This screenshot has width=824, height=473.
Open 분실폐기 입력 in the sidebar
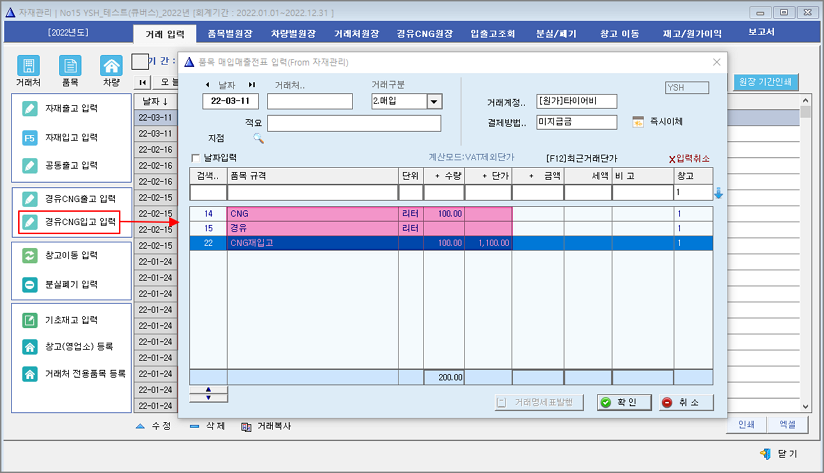point(71,285)
